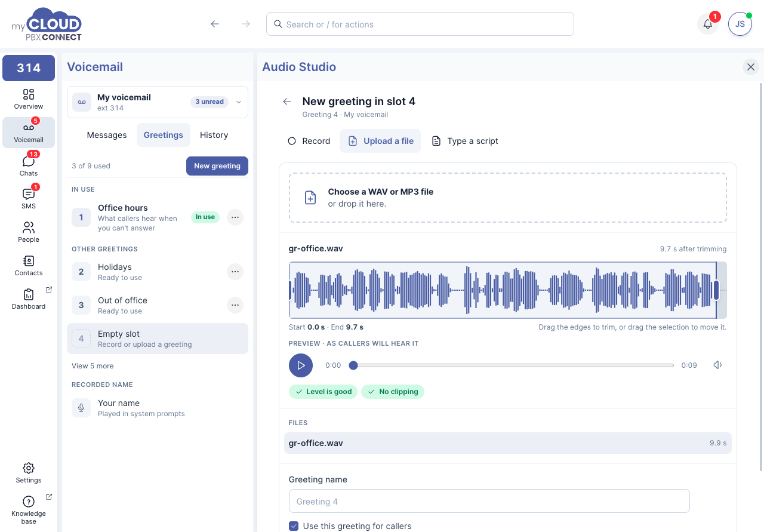764x532 pixels.
Task: Select the Empty slot 4 row
Action: point(158,339)
